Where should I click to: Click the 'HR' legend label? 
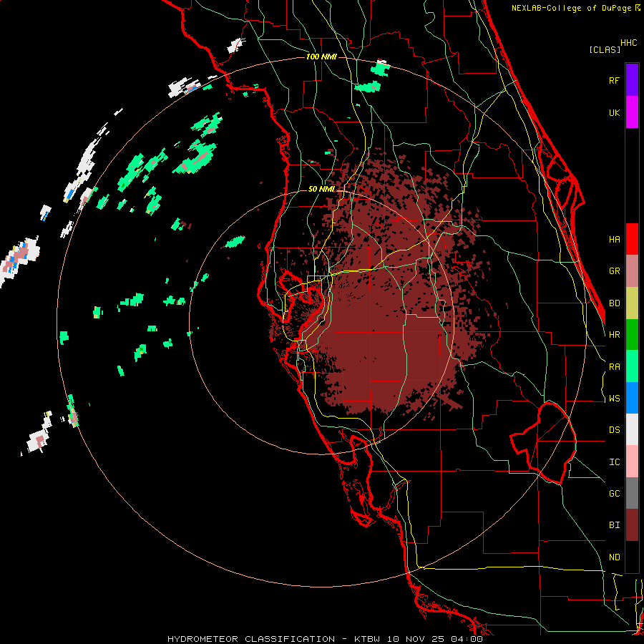tap(614, 335)
